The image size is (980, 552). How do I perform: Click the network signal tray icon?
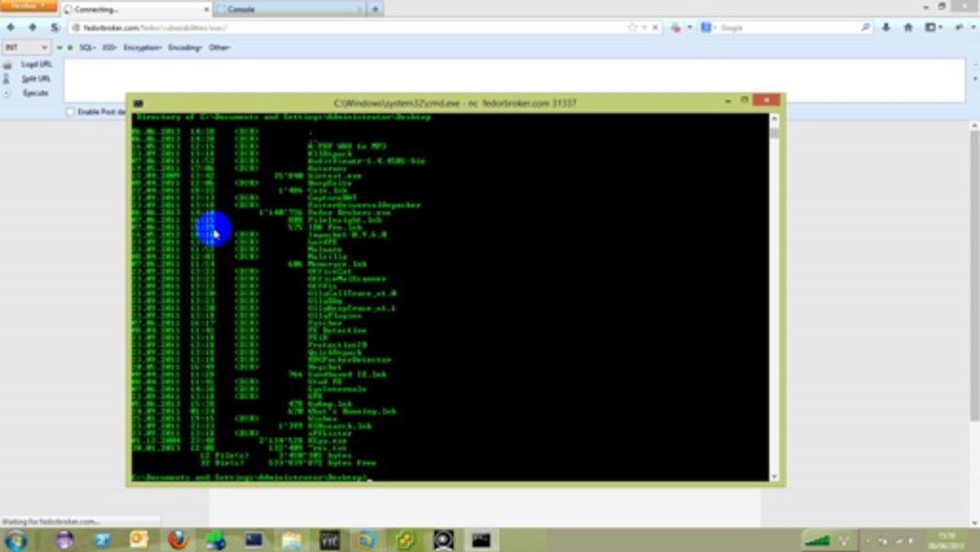pyautogui.click(x=817, y=540)
